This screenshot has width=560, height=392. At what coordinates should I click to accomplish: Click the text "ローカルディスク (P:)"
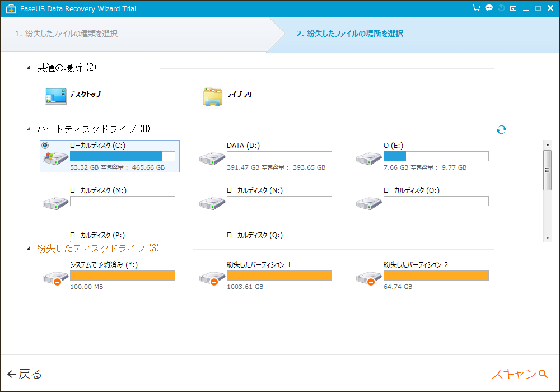click(97, 235)
